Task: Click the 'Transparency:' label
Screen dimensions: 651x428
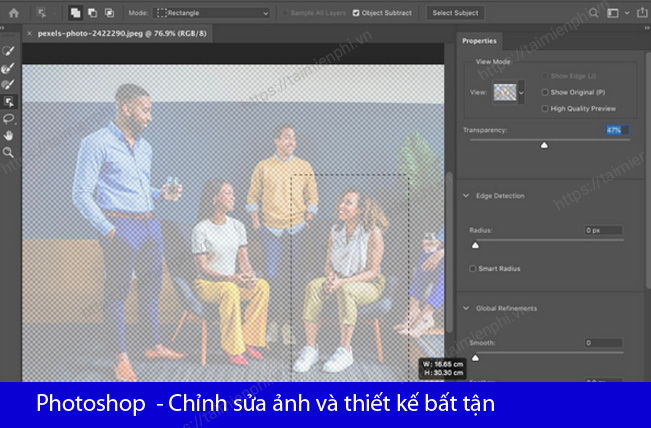Action: (x=485, y=130)
